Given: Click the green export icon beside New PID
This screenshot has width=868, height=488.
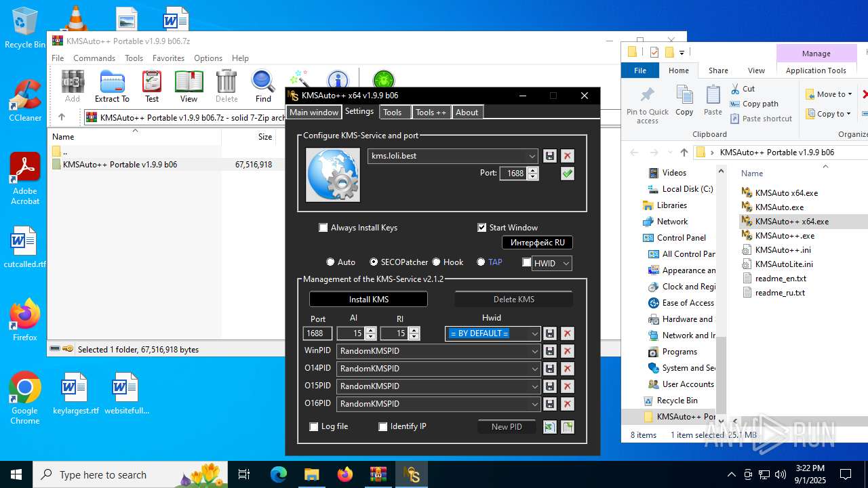Looking at the screenshot, I should tap(550, 427).
